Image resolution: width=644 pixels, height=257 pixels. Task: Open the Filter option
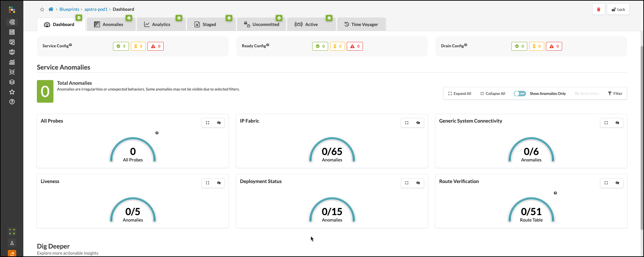(x=615, y=94)
